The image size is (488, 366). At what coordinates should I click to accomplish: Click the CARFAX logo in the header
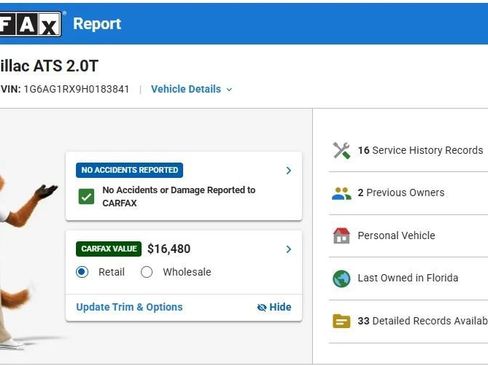31,24
